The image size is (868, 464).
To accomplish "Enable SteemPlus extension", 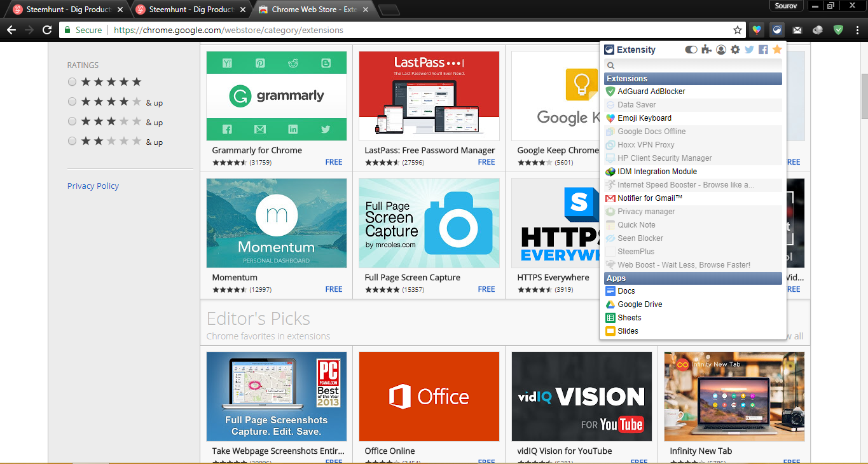I will [693, 252].
